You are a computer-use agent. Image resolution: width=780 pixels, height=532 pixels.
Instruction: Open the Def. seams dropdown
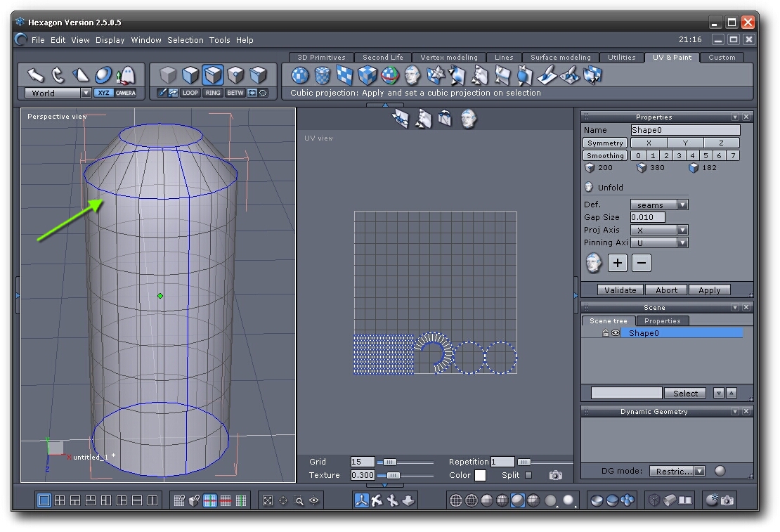[682, 205]
